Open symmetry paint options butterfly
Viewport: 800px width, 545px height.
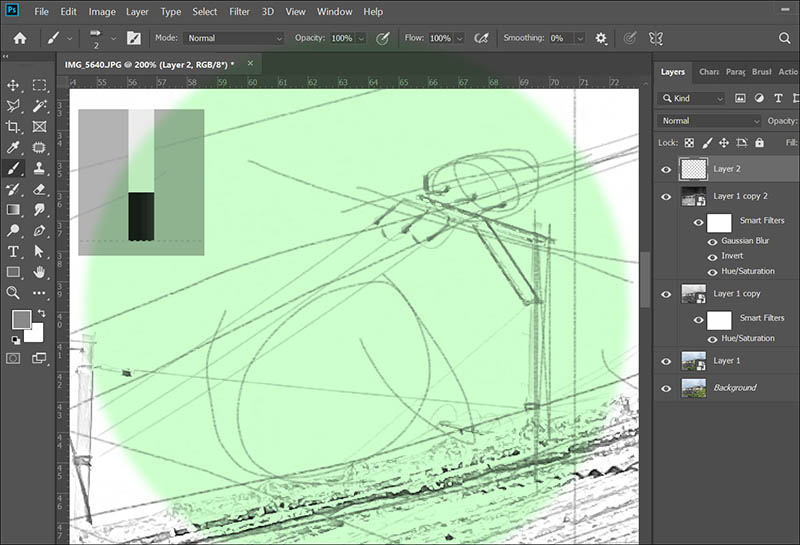point(656,38)
